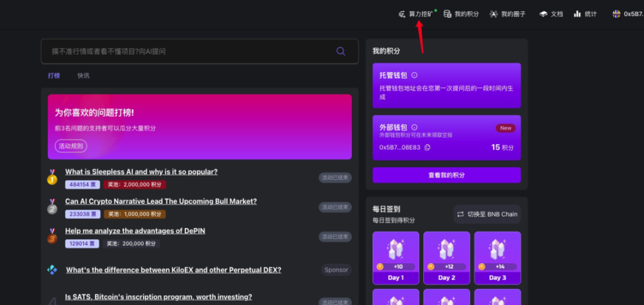
Task: Open 算力挖矿 in the top navigation
Action: [416, 14]
